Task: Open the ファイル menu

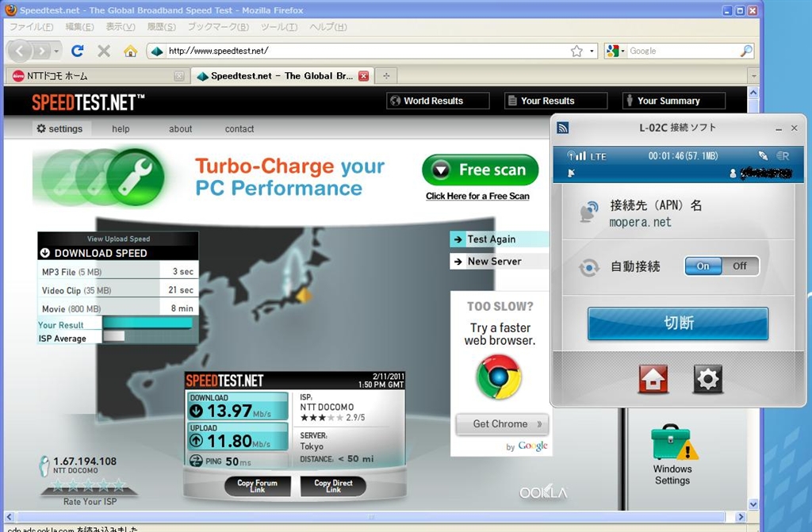Action: click(32, 26)
